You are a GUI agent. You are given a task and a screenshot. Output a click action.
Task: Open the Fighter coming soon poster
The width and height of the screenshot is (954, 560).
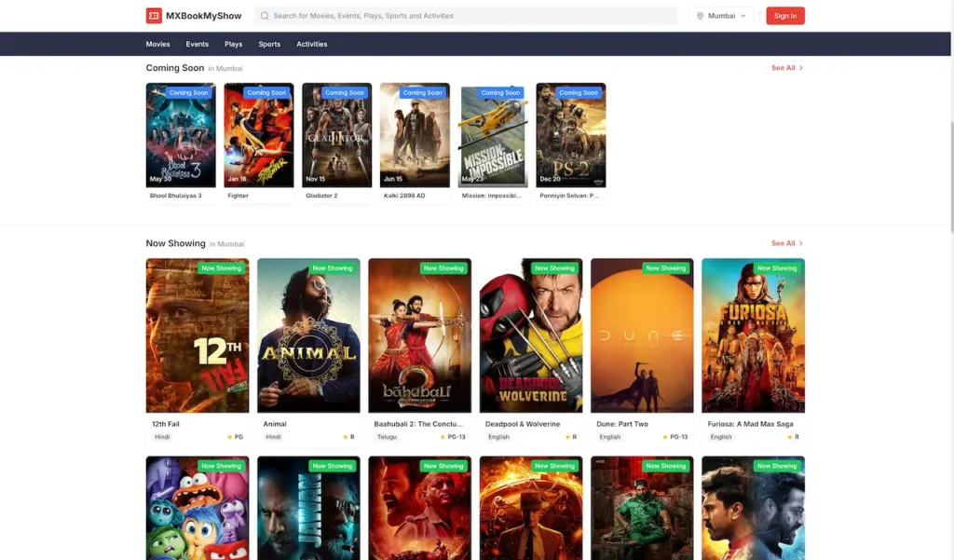[x=259, y=135]
